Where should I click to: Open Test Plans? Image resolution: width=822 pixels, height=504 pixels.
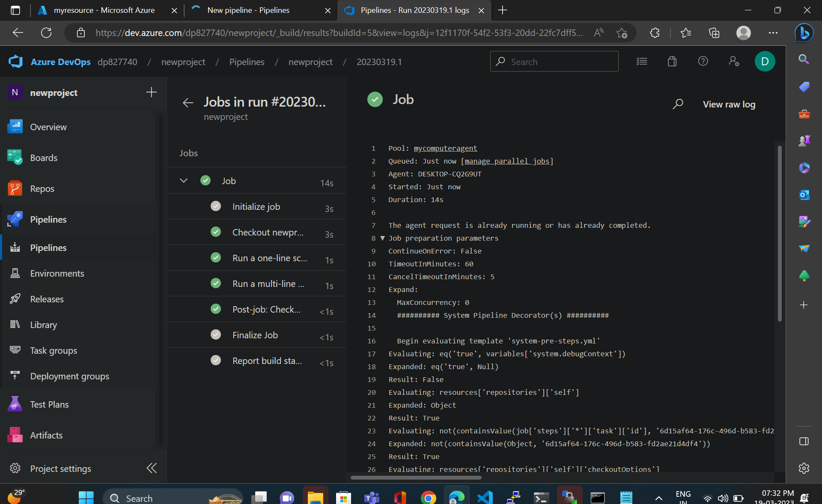tap(49, 404)
